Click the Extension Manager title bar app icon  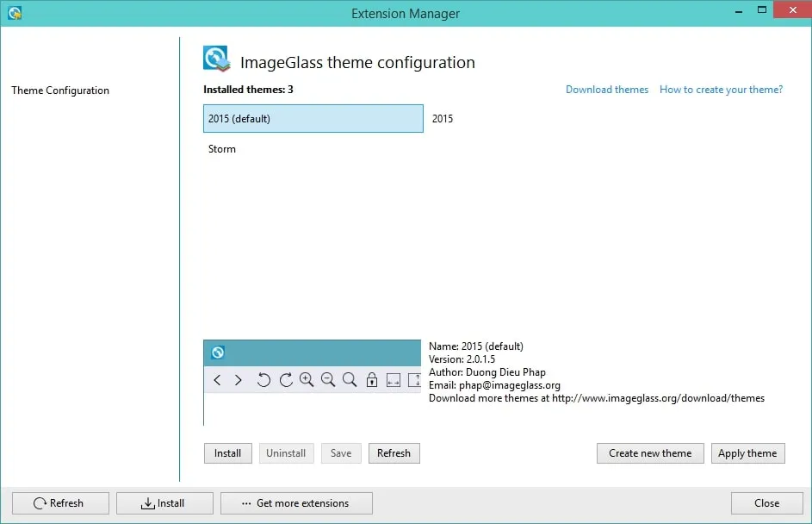(x=15, y=13)
